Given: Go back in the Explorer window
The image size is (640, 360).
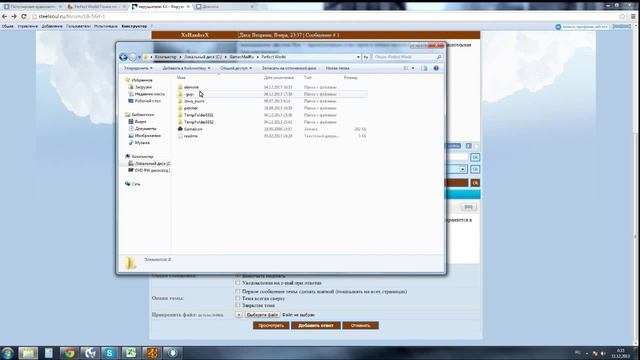Looking at the screenshot, I should tap(123, 57).
